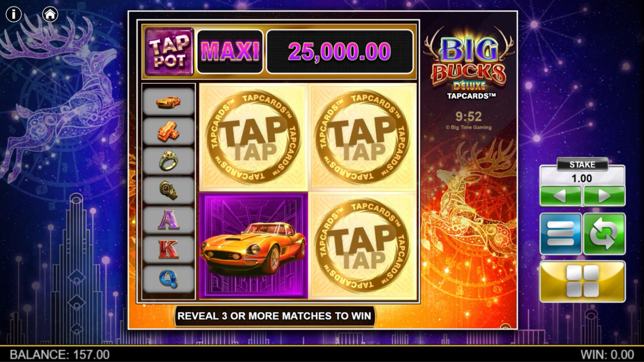
Task: Toggle the green autoplay arrows button
Action: pos(604,234)
